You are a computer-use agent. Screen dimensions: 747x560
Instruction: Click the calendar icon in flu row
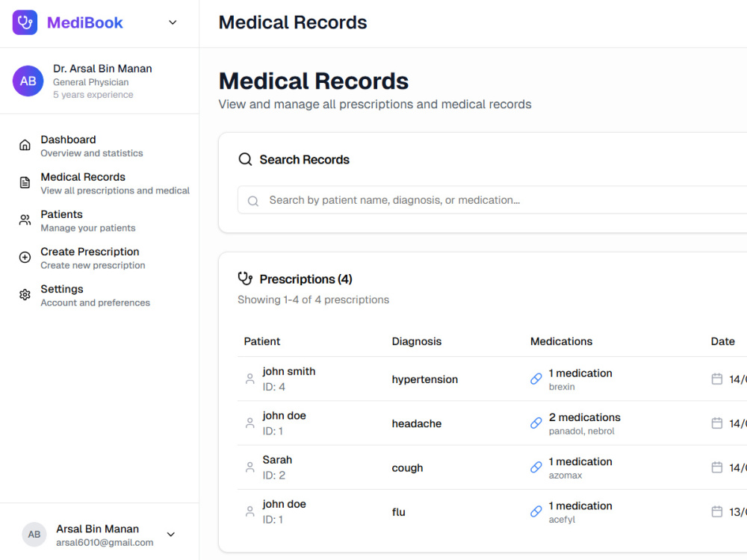(717, 511)
